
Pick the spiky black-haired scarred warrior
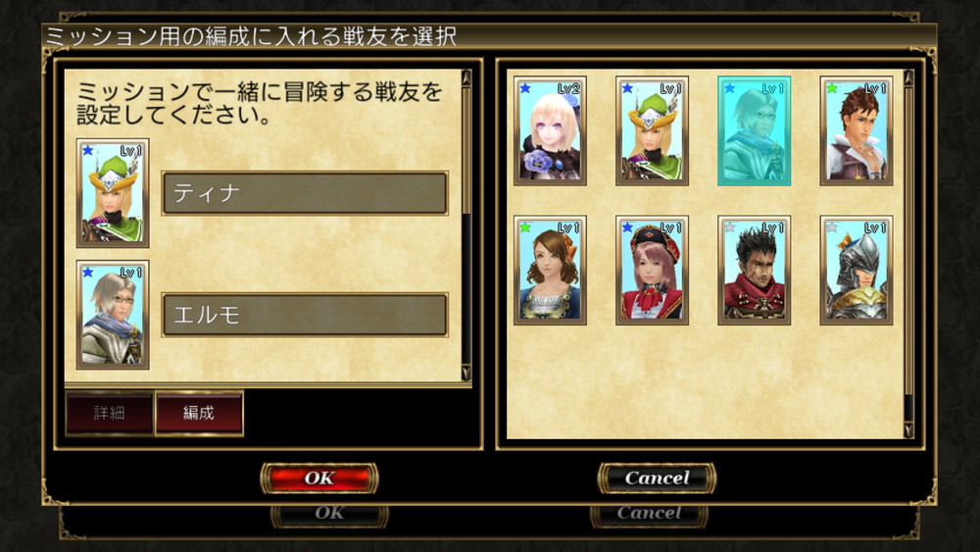[754, 271]
